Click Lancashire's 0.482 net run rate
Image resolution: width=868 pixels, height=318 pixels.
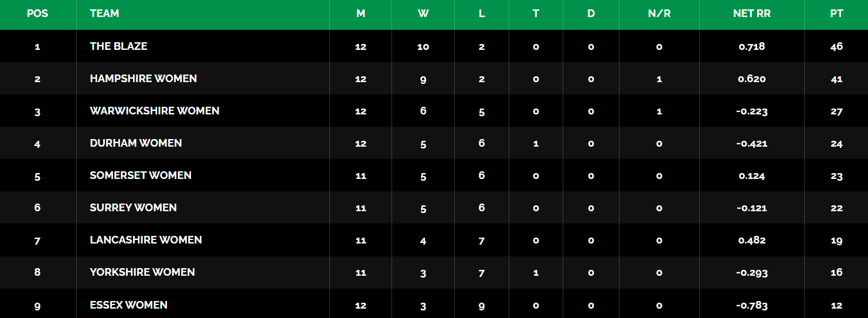pyautogui.click(x=752, y=240)
